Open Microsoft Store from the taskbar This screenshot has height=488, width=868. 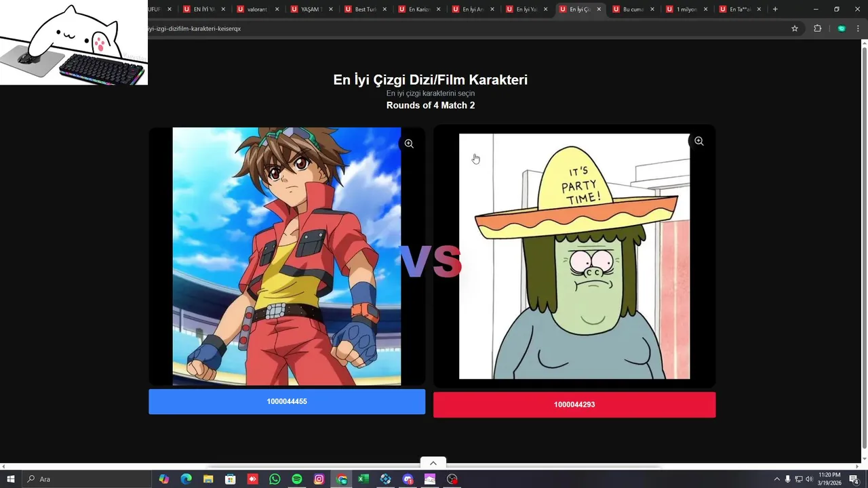pyautogui.click(x=230, y=479)
